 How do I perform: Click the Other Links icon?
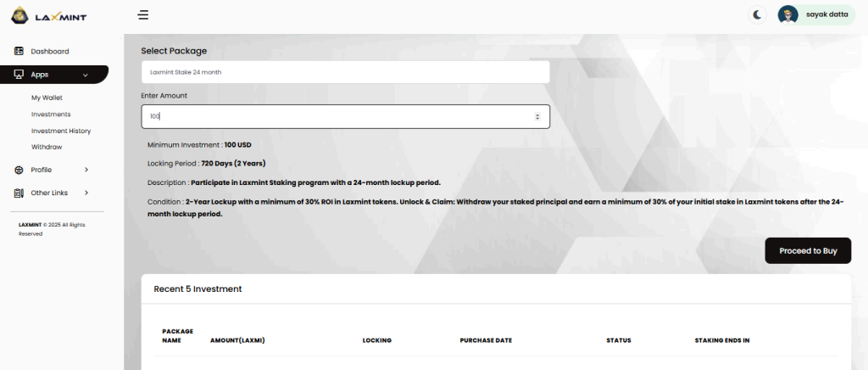(19, 193)
